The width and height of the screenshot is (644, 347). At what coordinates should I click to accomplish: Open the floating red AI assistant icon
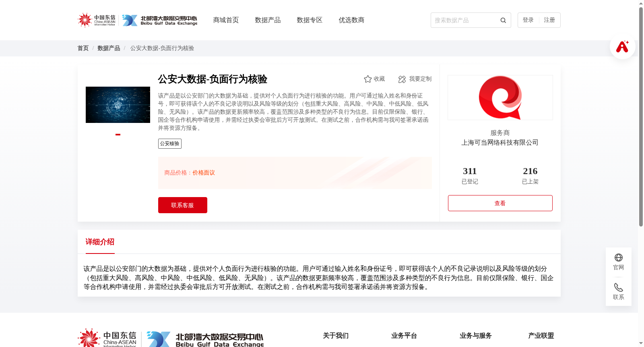coord(622,46)
